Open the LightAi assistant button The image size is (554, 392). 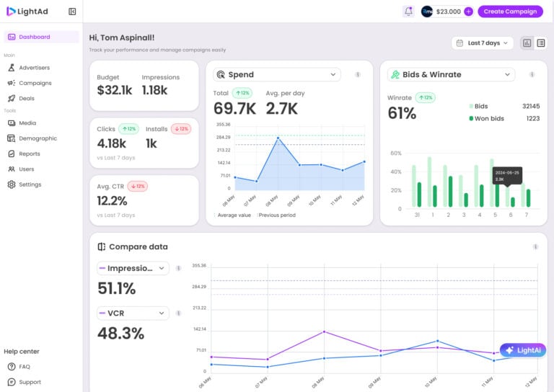point(523,350)
